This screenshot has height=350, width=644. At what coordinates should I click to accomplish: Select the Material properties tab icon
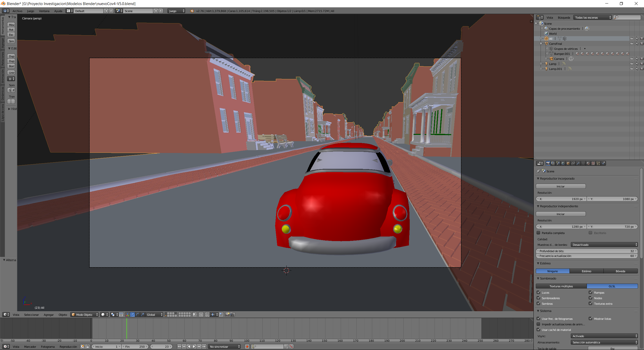coord(588,163)
